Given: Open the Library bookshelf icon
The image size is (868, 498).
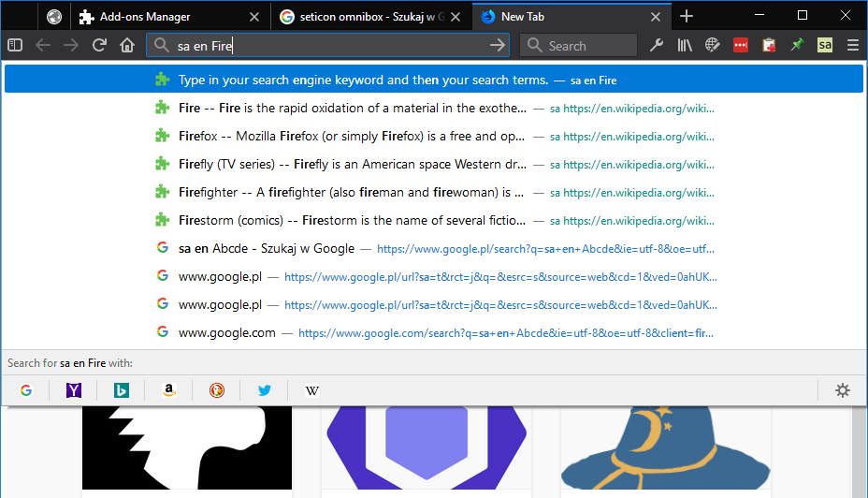Looking at the screenshot, I should click(x=685, y=45).
